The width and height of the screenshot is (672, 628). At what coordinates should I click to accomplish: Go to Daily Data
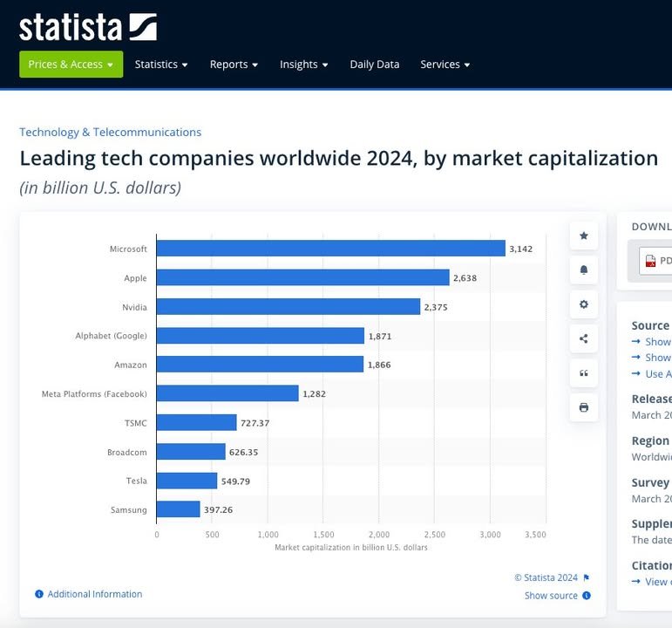tap(374, 65)
